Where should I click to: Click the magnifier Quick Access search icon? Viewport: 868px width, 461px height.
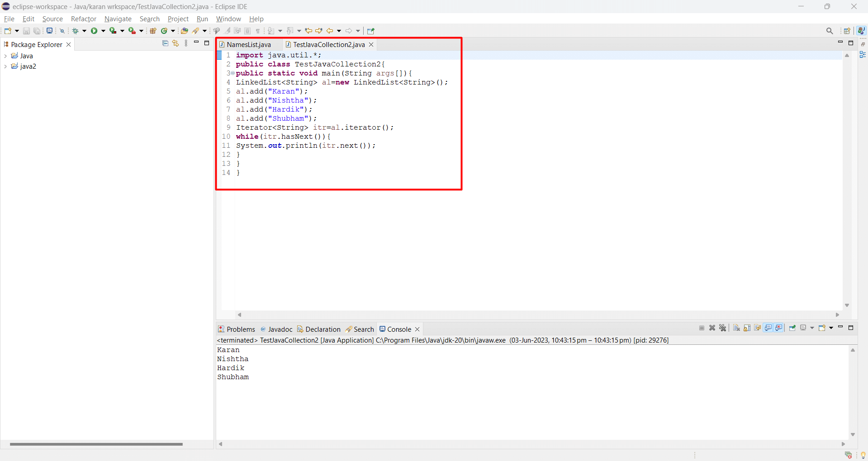pos(830,31)
